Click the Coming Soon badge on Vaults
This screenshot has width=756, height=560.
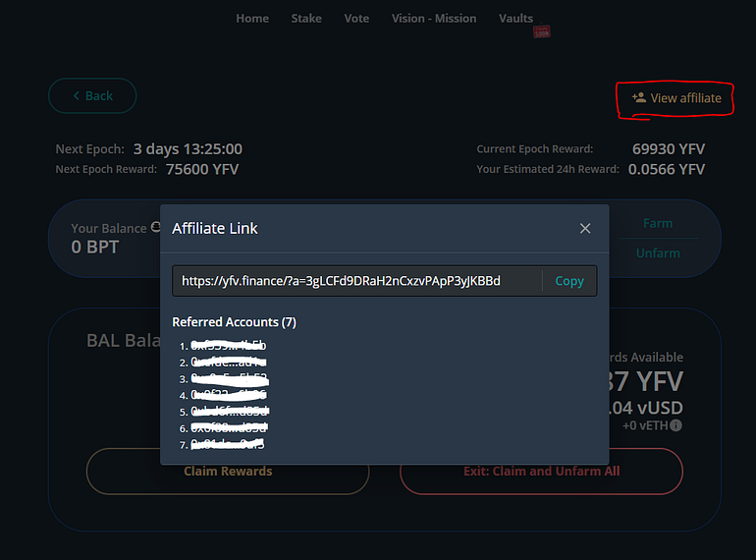pos(541,31)
